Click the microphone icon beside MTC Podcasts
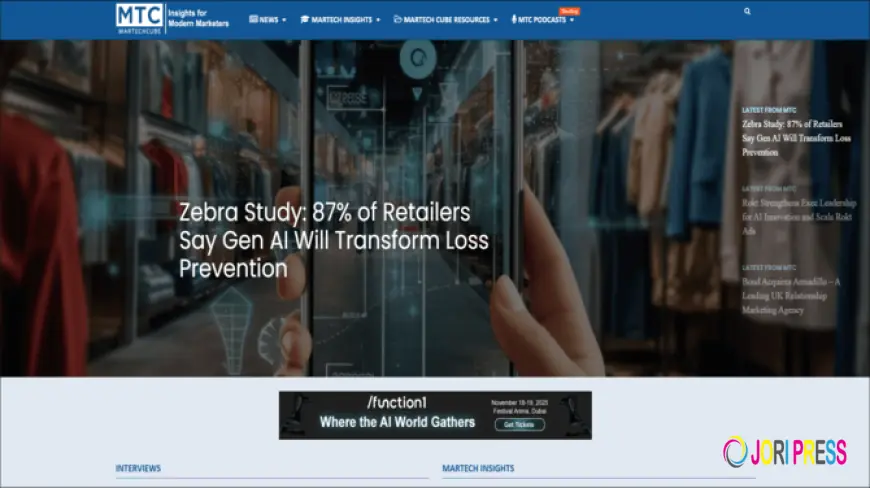The width and height of the screenshot is (870, 488). [513, 19]
